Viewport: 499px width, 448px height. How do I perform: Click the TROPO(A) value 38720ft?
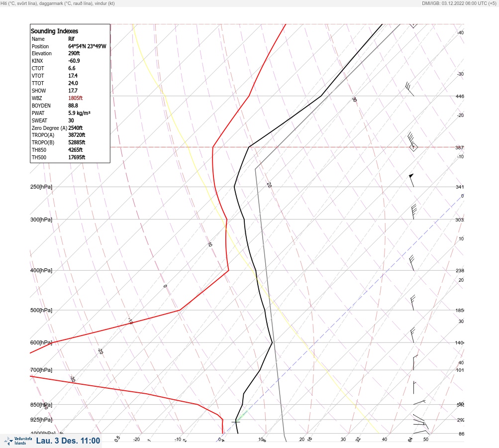pyautogui.click(x=77, y=135)
